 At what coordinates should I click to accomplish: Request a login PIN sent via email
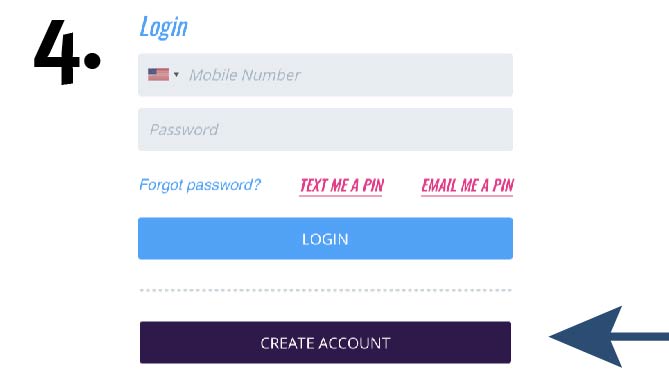[467, 186]
